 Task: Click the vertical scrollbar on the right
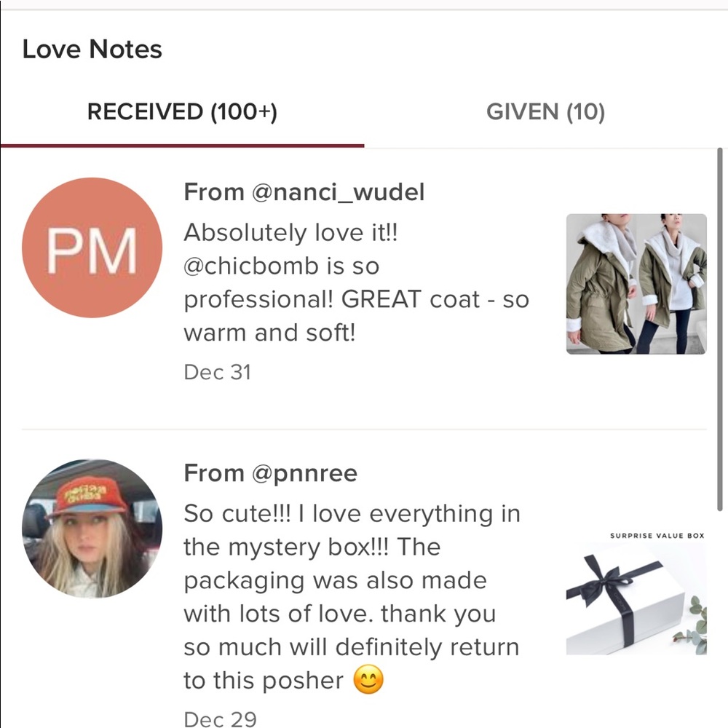point(720,330)
